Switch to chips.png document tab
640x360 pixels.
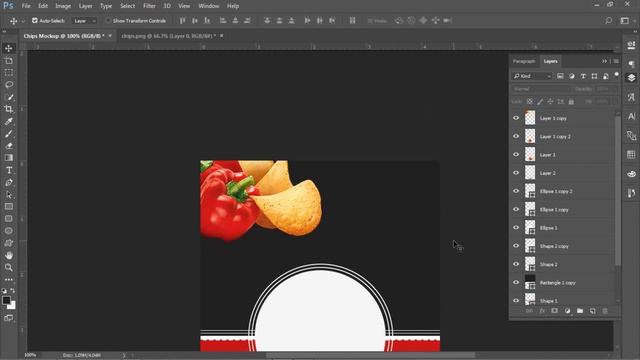(168, 36)
